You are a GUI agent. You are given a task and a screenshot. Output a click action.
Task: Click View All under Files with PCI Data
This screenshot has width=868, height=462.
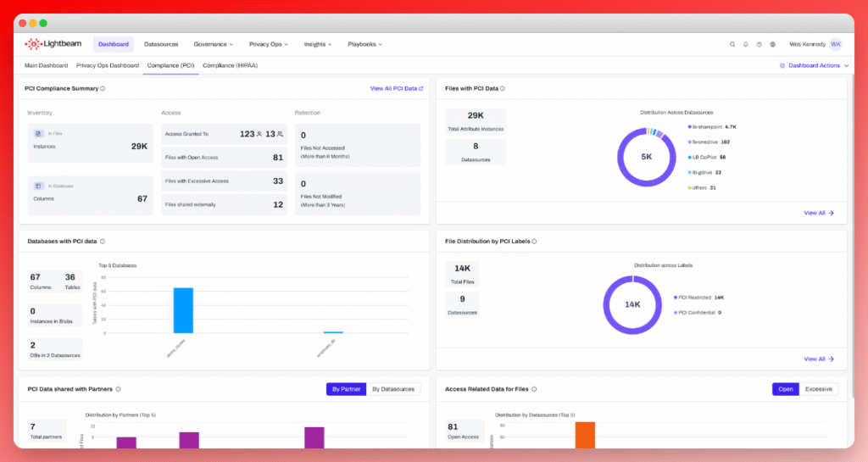point(819,214)
